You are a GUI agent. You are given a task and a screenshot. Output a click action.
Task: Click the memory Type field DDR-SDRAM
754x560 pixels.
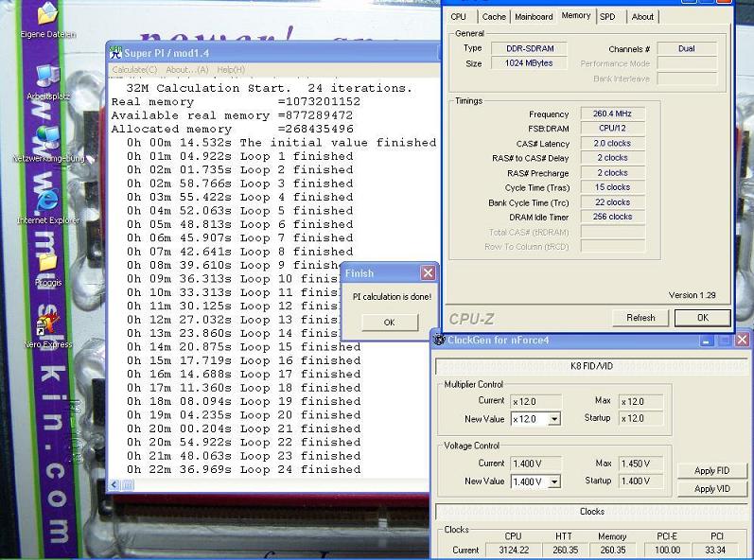529,48
